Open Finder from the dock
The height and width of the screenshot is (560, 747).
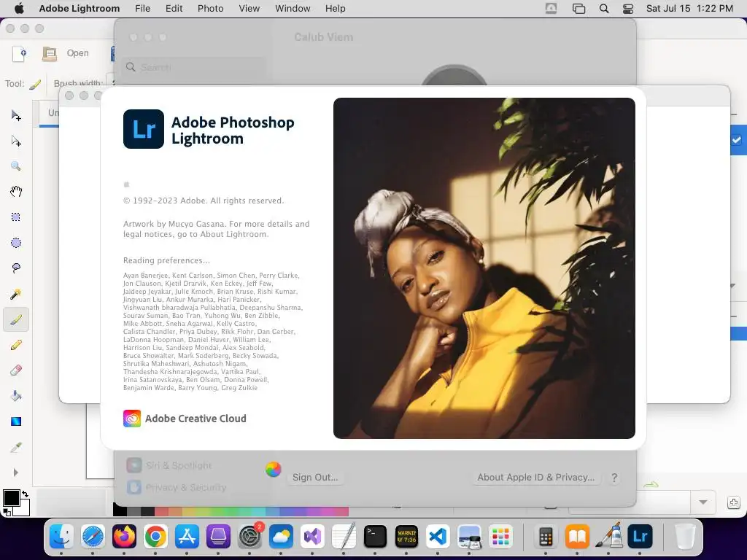tap(61, 537)
